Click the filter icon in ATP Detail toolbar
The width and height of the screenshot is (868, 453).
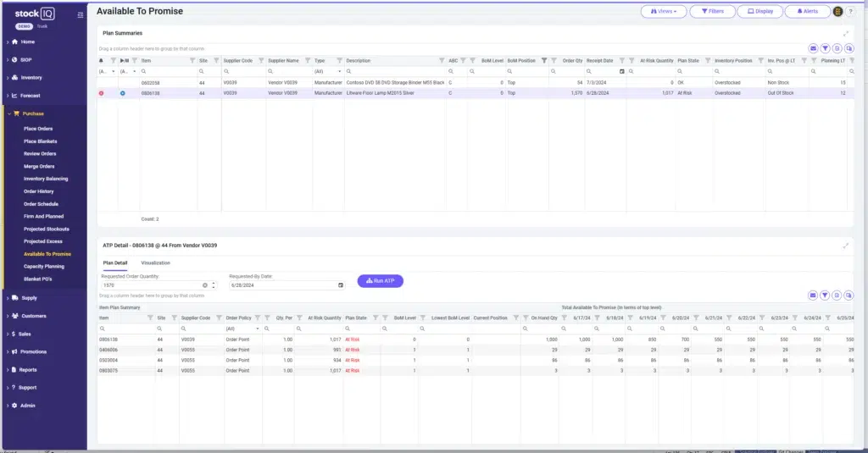tap(825, 296)
